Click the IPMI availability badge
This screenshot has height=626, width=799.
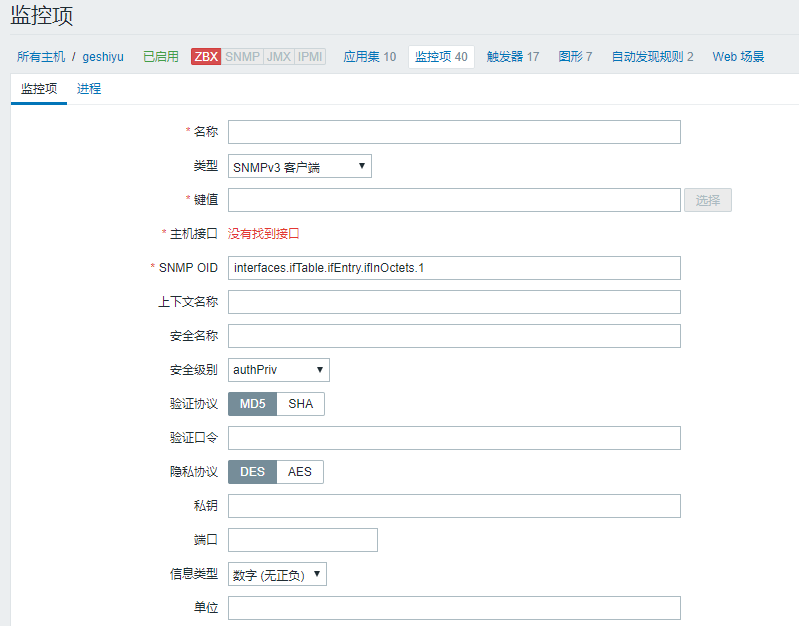click(x=311, y=57)
